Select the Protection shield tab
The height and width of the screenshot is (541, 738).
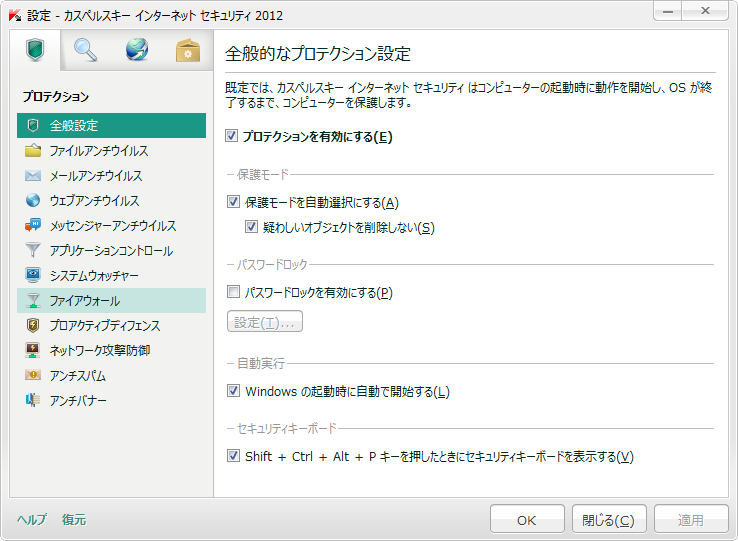coord(36,50)
